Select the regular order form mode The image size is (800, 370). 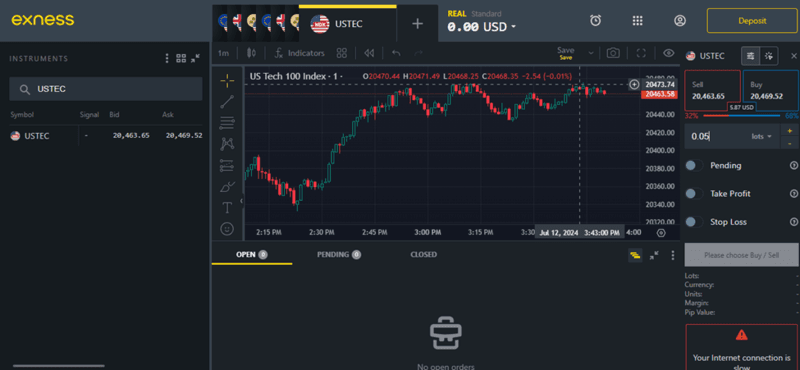(751, 56)
